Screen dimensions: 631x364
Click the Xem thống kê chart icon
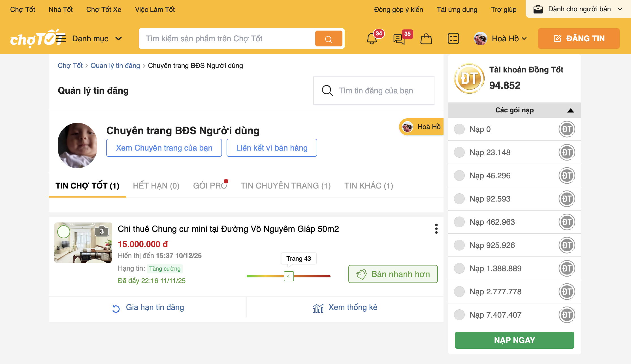[x=318, y=308]
